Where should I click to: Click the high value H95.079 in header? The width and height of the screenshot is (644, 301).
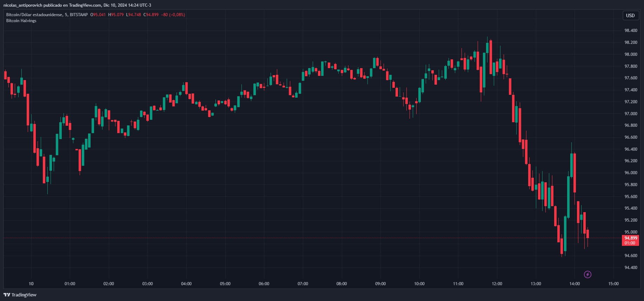[x=116, y=15]
